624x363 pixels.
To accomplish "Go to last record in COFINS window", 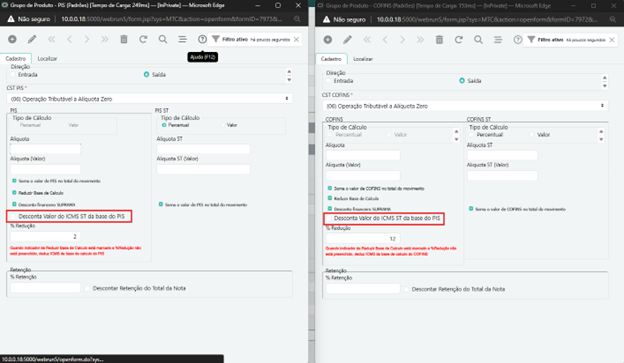I will (x=420, y=39).
